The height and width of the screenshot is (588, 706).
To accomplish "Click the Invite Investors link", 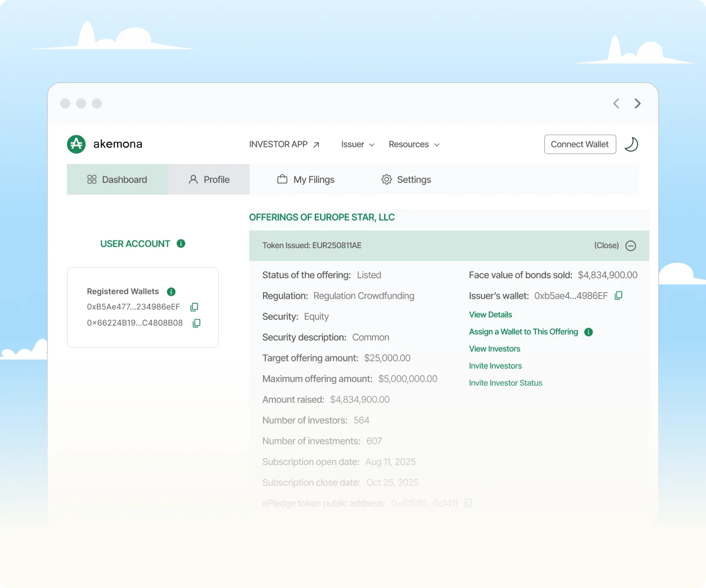I will [x=495, y=366].
